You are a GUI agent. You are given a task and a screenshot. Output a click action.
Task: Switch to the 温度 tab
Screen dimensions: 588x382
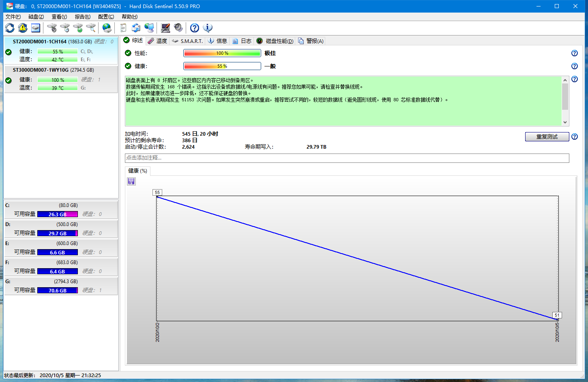[157, 41]
